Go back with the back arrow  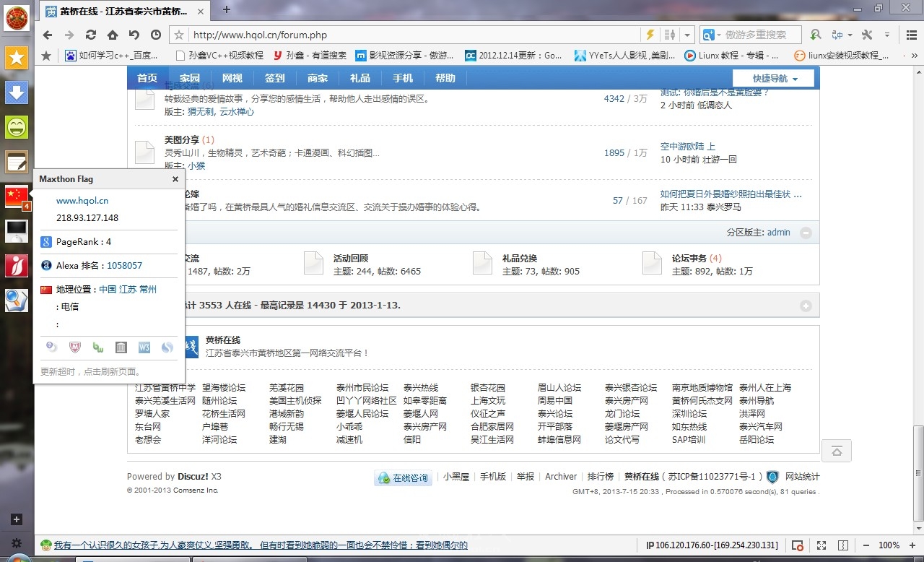pos(48,35)
